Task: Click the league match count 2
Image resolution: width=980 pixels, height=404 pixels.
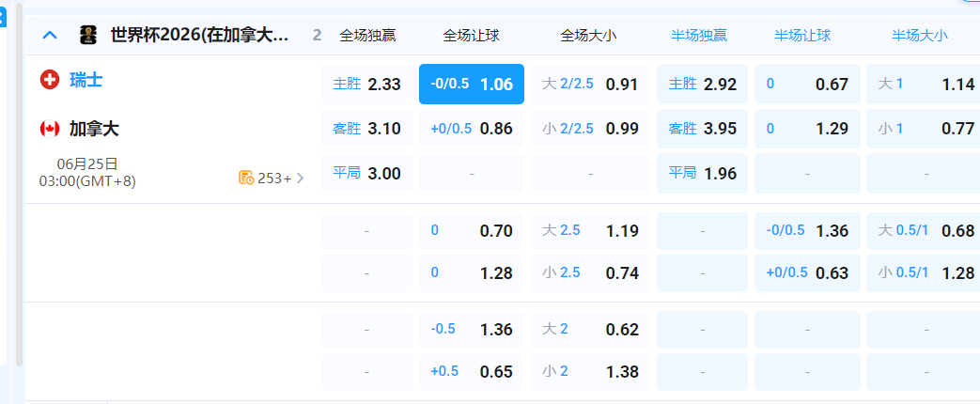Action: point(317,35)
